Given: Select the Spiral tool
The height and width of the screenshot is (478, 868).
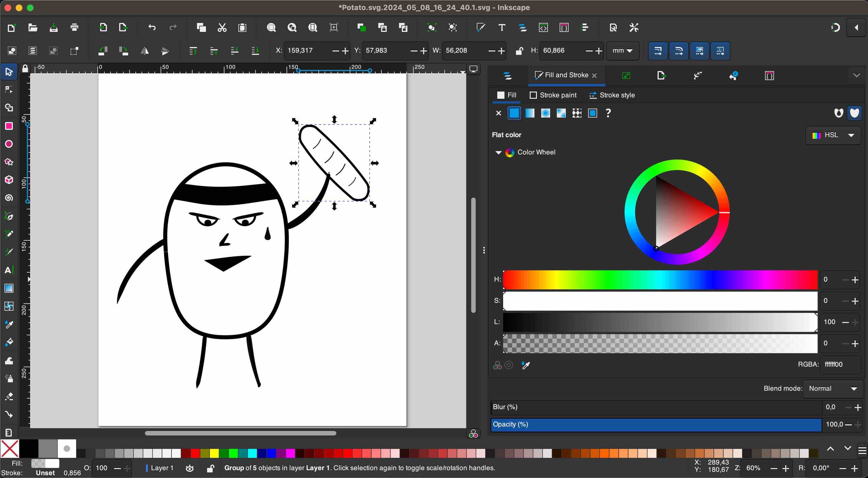Looking at the screenshot, I should tap(9, 198).
